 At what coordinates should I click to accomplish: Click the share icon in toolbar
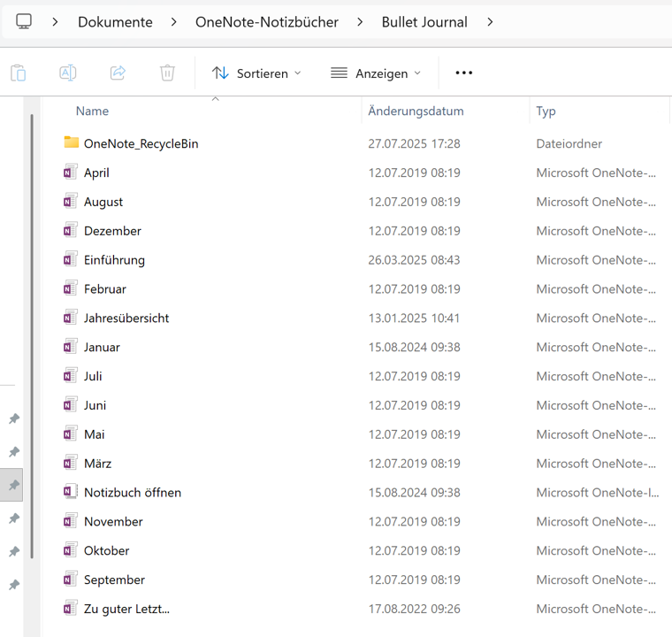tap(118, 73)
